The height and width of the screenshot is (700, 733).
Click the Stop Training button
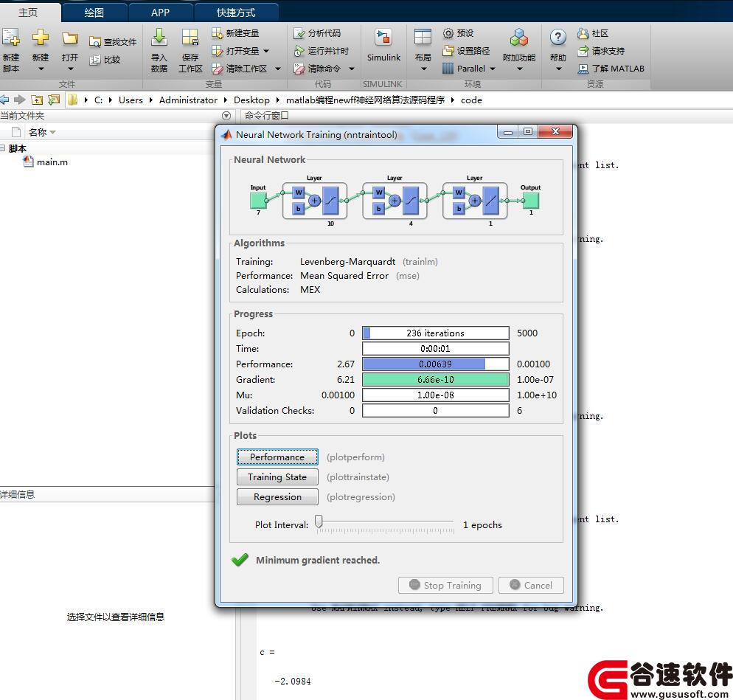point(445,585)
